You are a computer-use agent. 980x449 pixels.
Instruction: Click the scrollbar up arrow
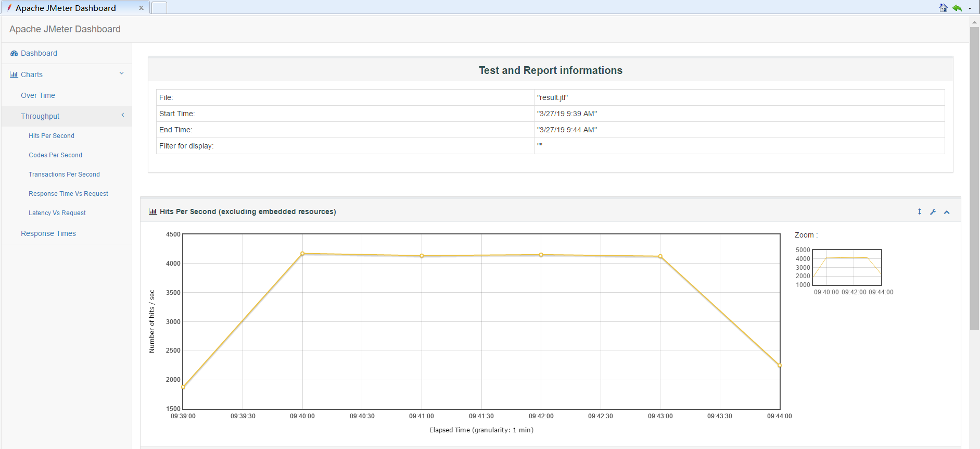pyautogui.click(x=974, y=22)
